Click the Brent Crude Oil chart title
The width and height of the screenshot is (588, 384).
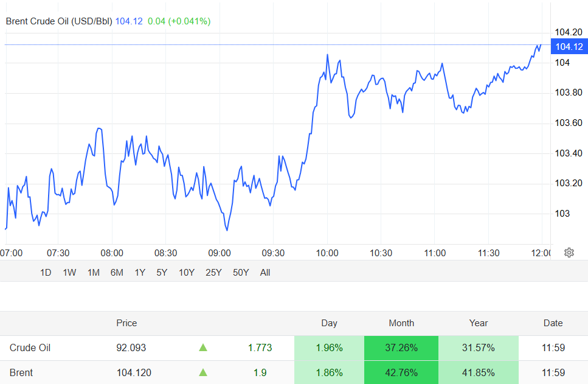(59, 21)
